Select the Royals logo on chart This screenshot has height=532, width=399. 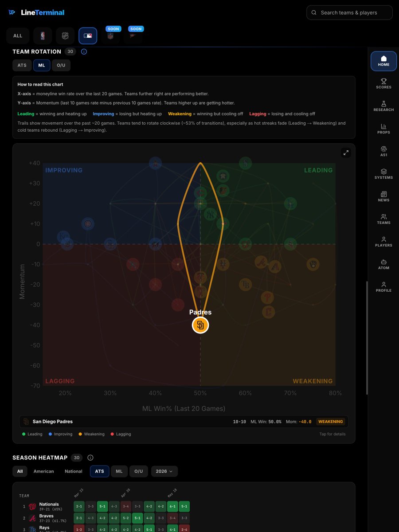[x=63, y=237]
